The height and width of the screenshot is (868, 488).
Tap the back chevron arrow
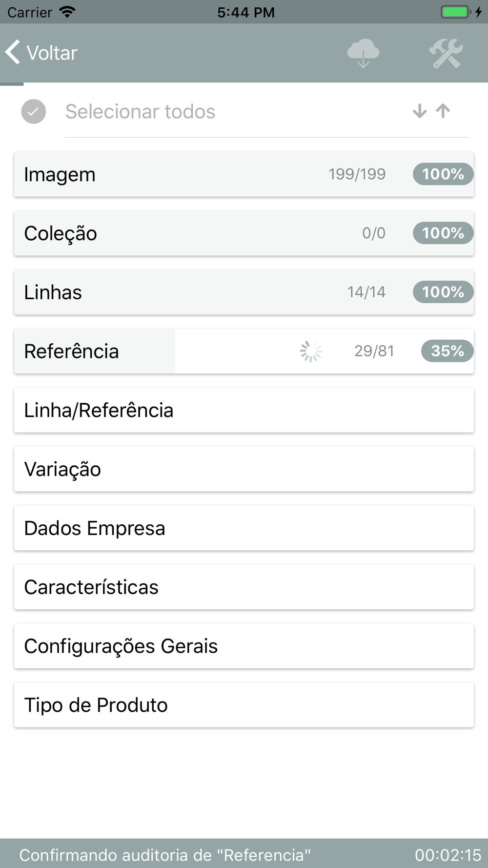pos(13,52)
